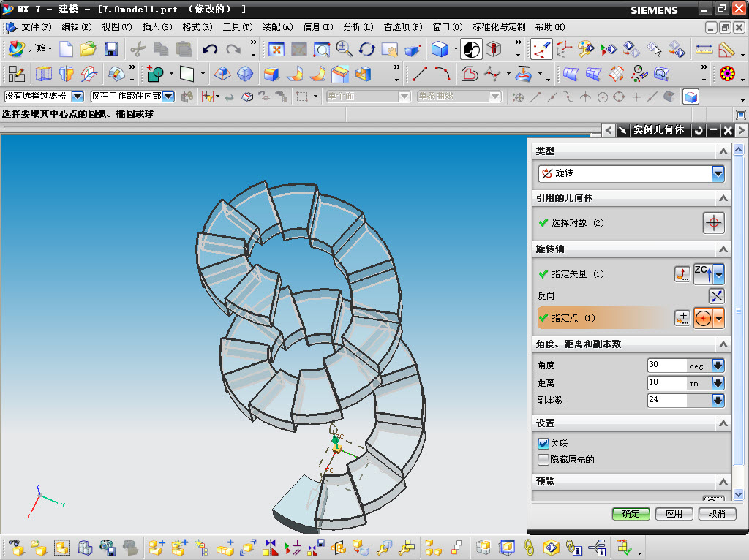Click the chain link icon in bottom toolbar
Image resolution: width=749 pixels, height=560 pixels.
point(528,547)
